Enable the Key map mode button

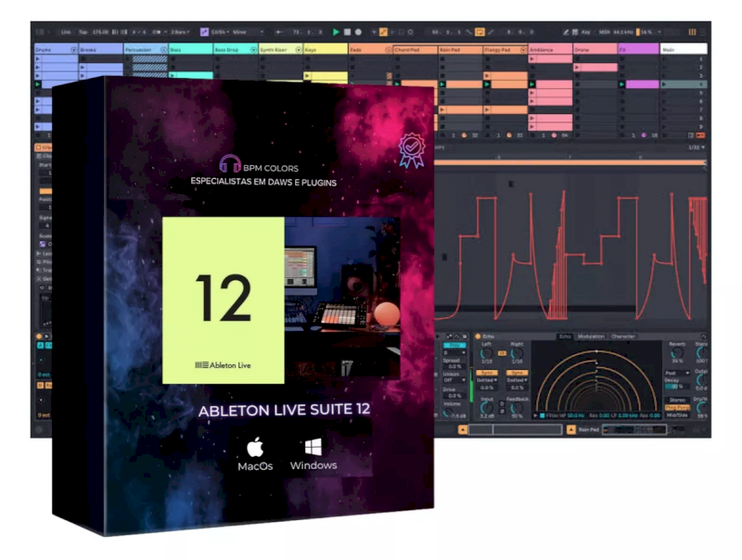[x=586, y=32]
